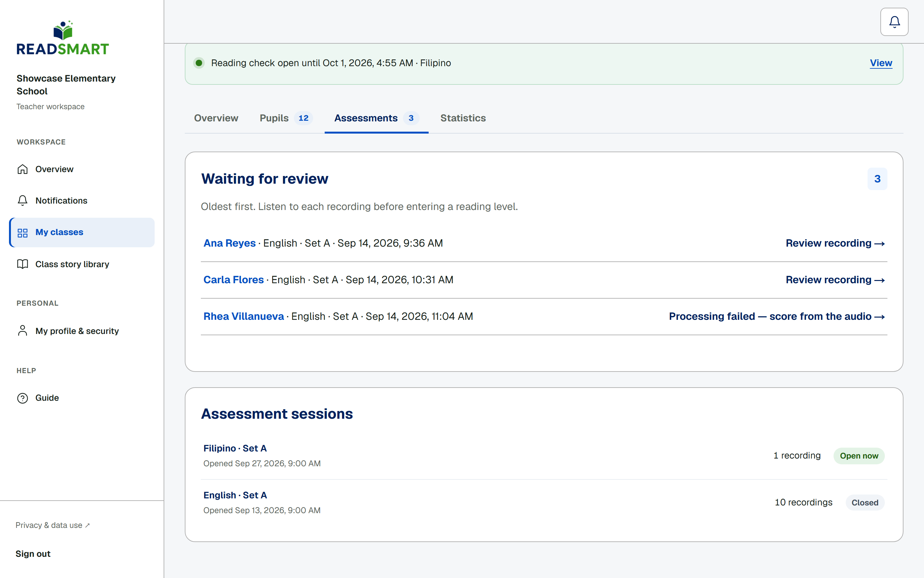The image size is (924, 578).
Task: Click the Closed status badge
Action: coord(865,503)
